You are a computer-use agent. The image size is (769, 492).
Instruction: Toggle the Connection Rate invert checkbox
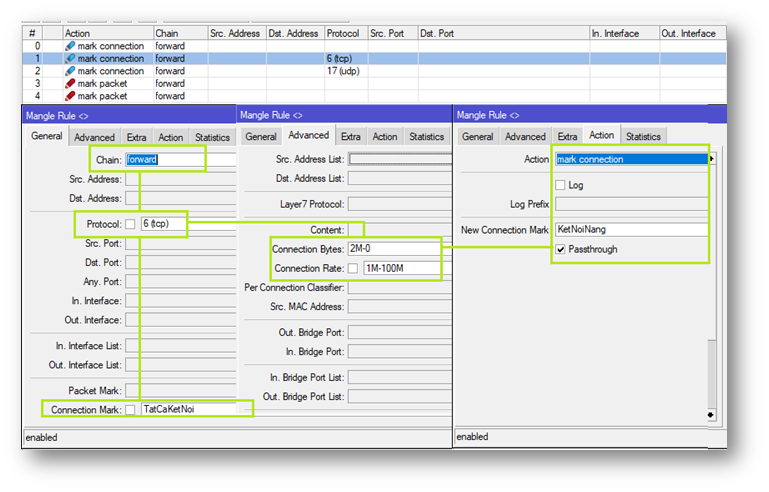[353, 268]
